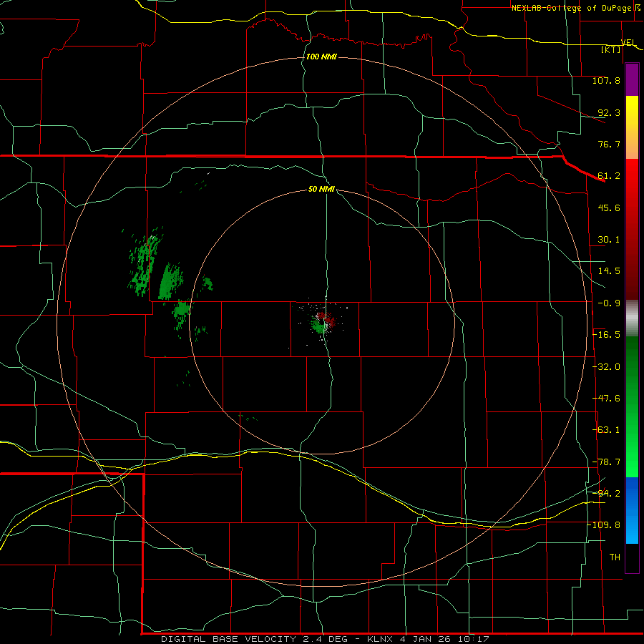Click the 4 JAN 26 10:17 timestamp
This screenshot has height=644, width=644.
pos(444,639)
